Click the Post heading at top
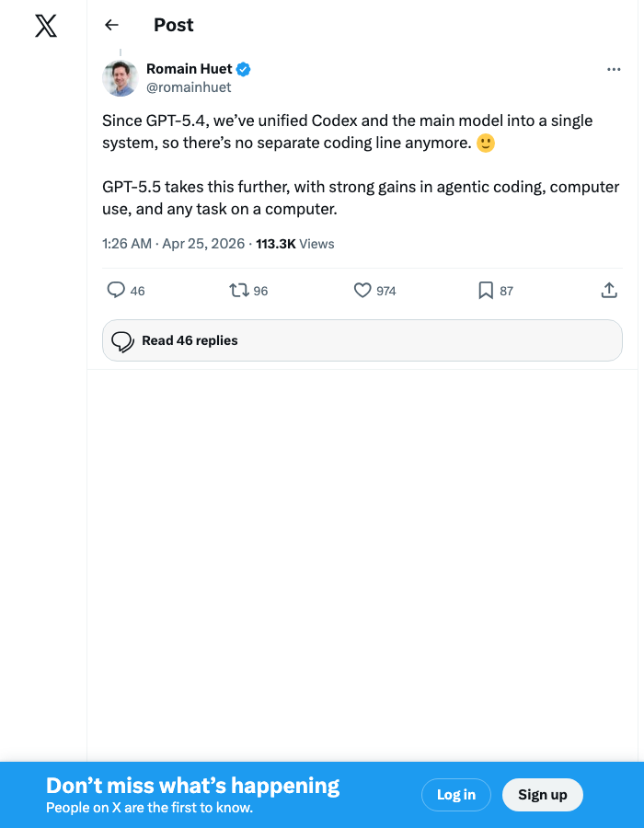Image resolution: width=644 pixels, height=828 pixels. (174, 26)
